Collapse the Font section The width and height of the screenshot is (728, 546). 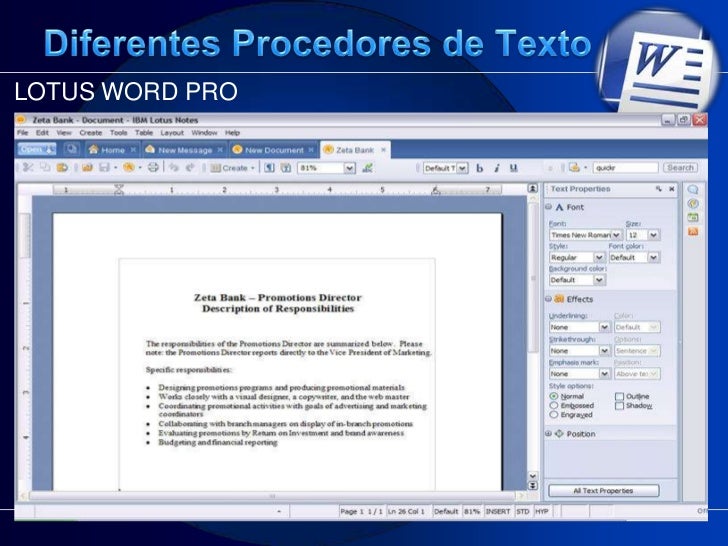click(x=548, y=207)
